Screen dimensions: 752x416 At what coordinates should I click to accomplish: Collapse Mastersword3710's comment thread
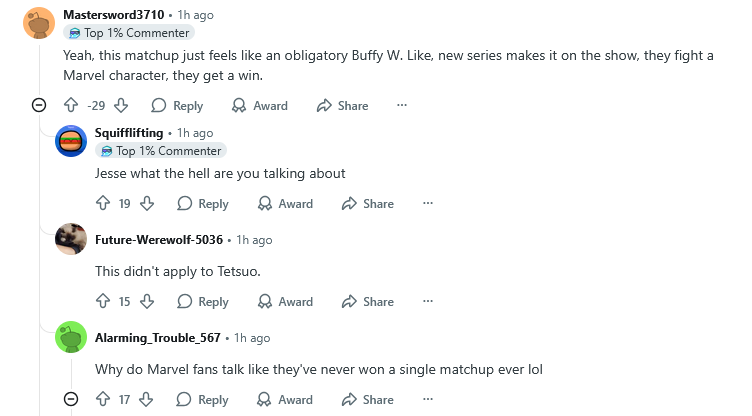click(x=39, y=105)
